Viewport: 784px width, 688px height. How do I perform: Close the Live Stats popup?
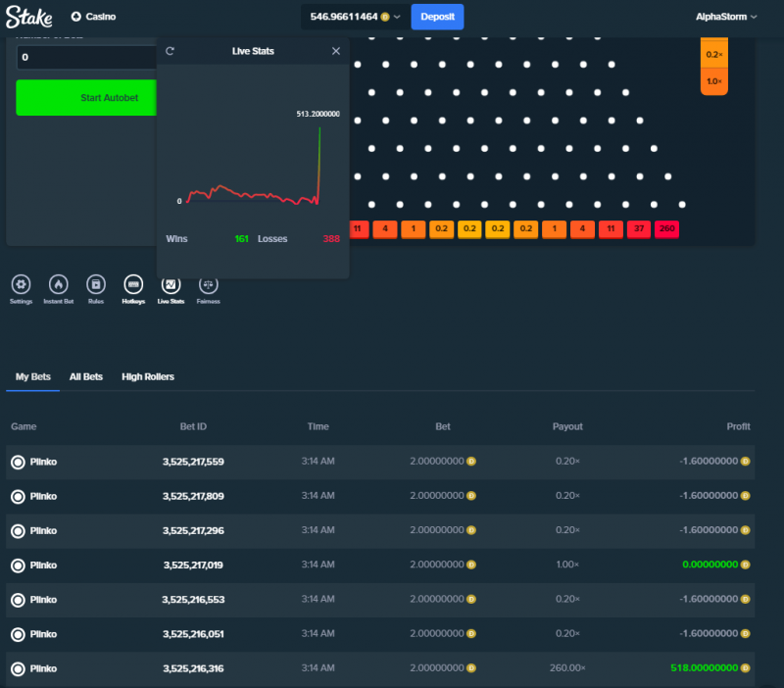[336, 51]
